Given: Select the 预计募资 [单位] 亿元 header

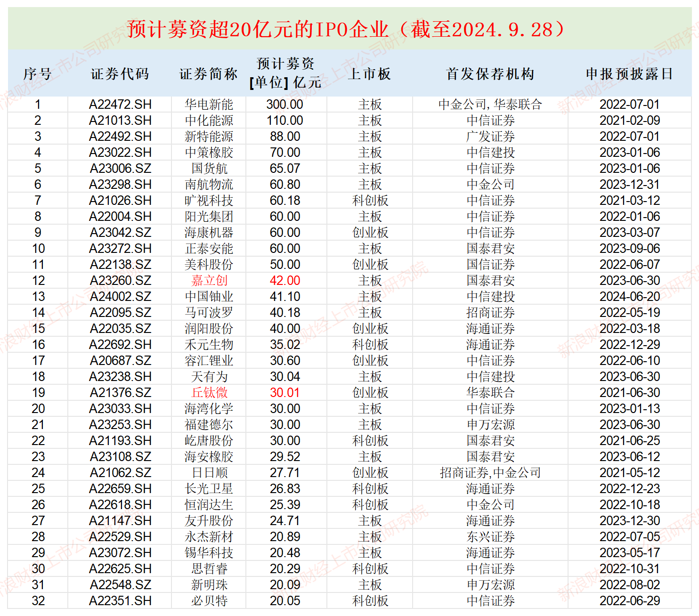Looking at the screenshot, I should click(285, 73).
